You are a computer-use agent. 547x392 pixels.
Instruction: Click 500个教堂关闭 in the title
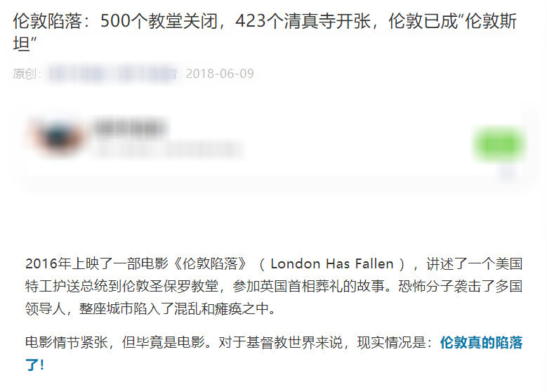(159, 21)
